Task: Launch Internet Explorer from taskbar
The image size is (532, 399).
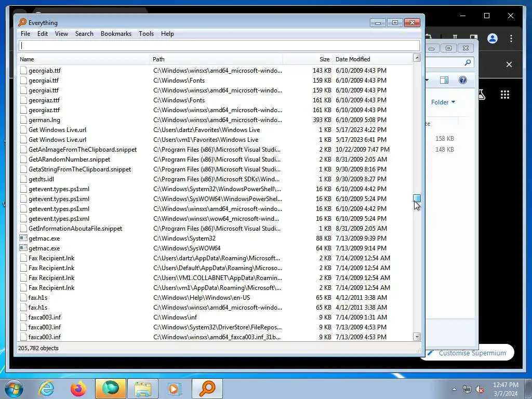Action: (x=46, y=389)
